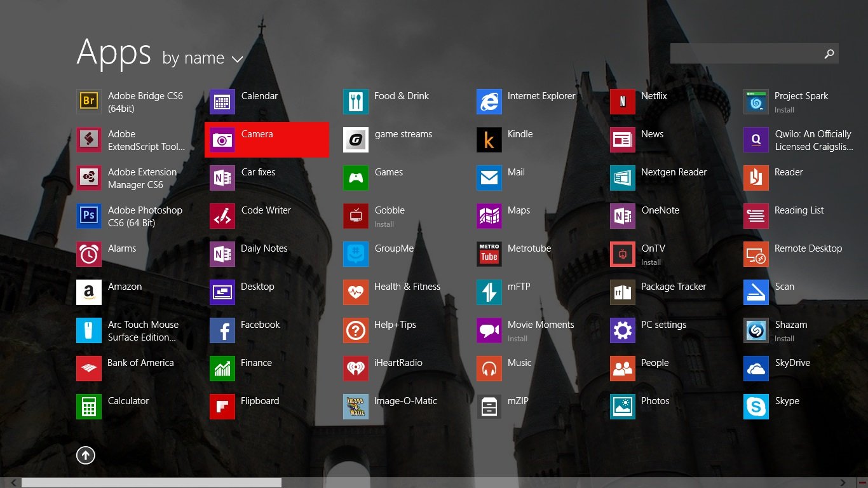Screen dimensions: 868x488
Task: Click the search magnifier button
Action: 829,53
